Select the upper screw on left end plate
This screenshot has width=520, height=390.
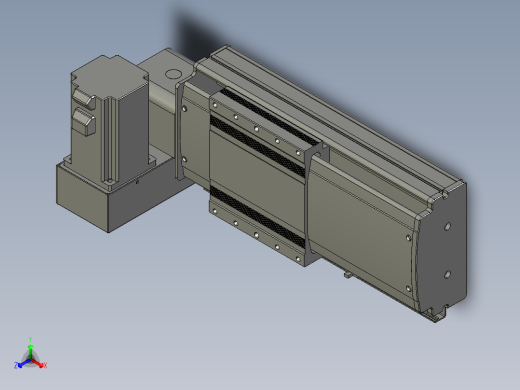coord(184,109)
